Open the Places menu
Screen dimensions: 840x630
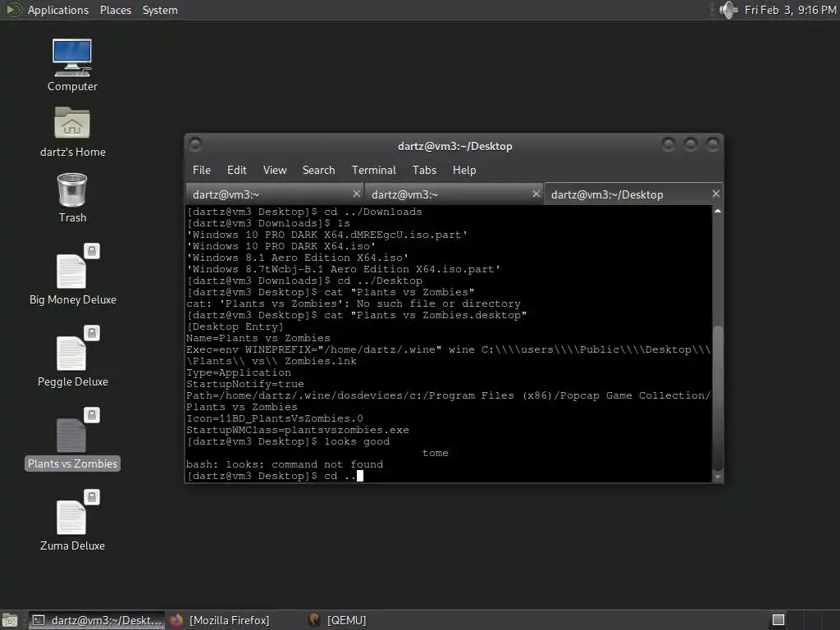pos(116,10)
